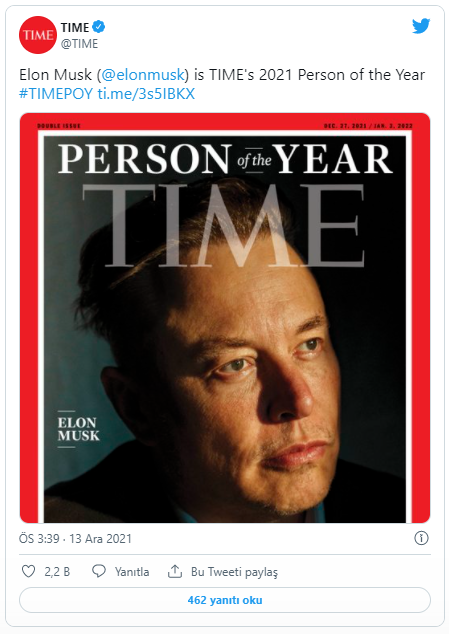This screenshot has height=634, width=449.
Task: Click the 'Yanıtla' reply label
Action: [x=132, y=572]
